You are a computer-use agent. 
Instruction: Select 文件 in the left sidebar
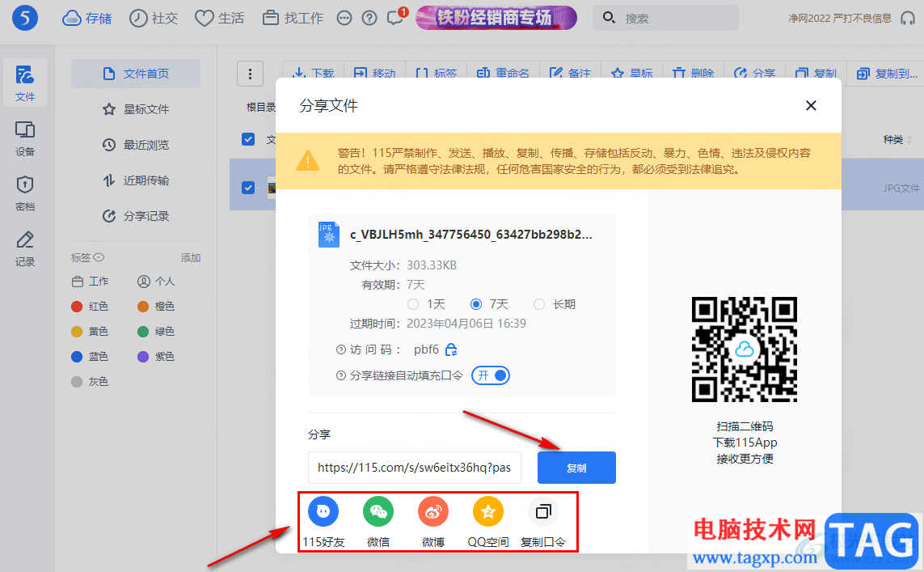[25, 83]
